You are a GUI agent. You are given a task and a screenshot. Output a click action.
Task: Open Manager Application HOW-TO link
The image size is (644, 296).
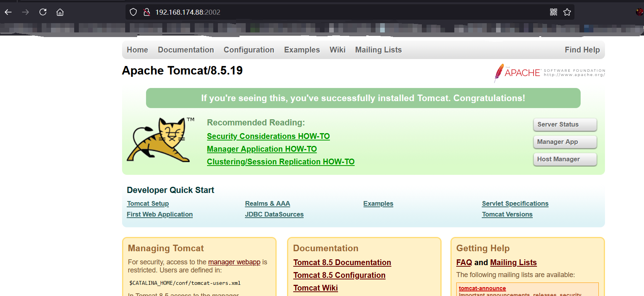(x=262, y=149)
